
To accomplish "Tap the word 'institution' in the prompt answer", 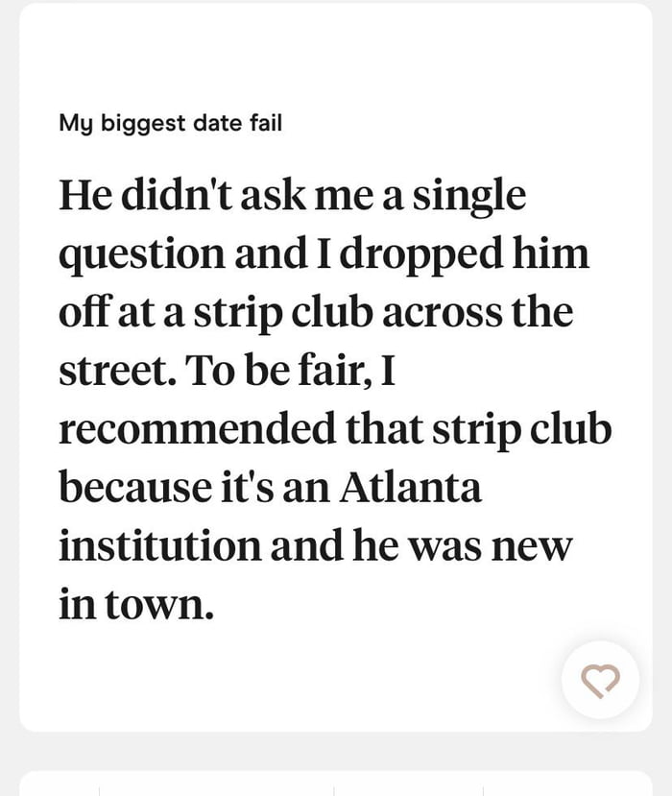I will pos(157,546).
